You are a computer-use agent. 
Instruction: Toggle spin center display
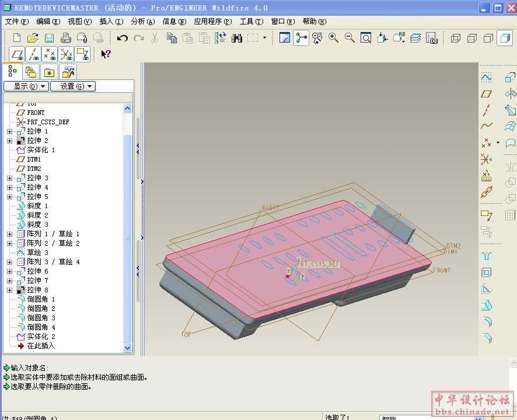301,38
